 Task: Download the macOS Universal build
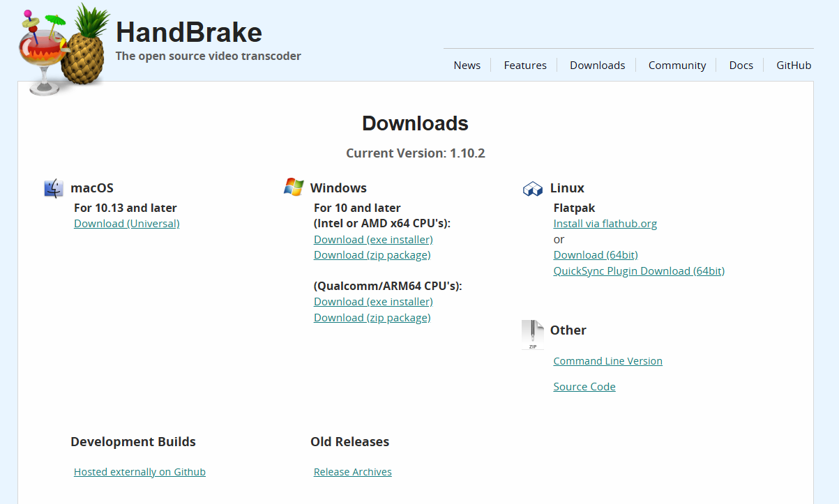pos(127,224)
